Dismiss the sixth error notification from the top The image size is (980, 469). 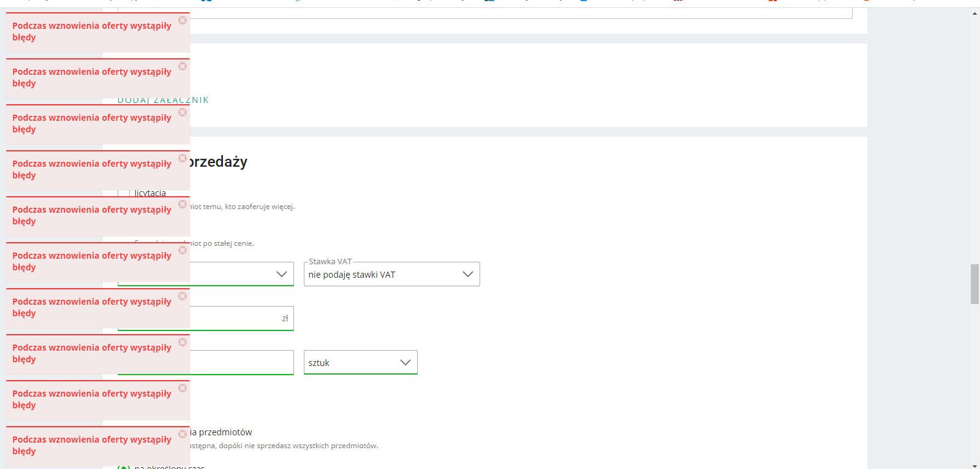[183, 250]
